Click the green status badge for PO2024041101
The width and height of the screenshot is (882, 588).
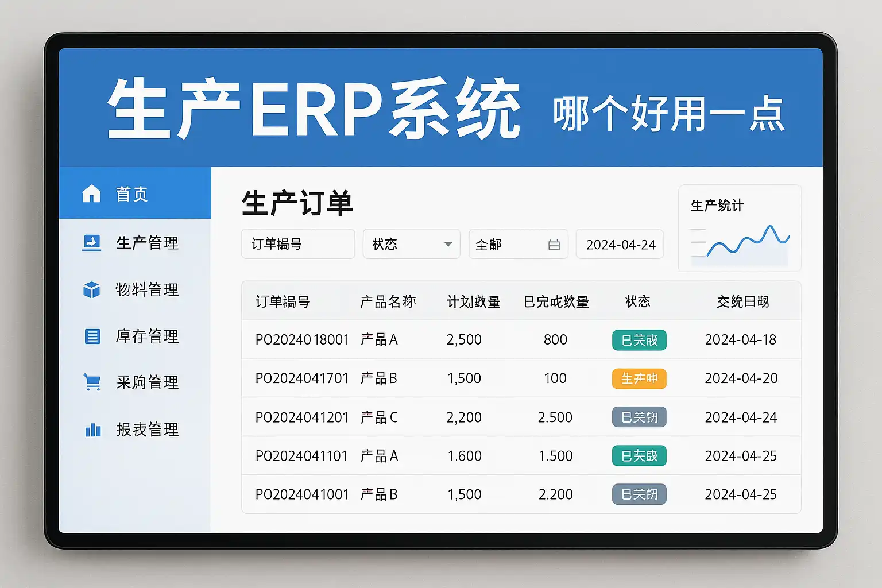(639, 455)
